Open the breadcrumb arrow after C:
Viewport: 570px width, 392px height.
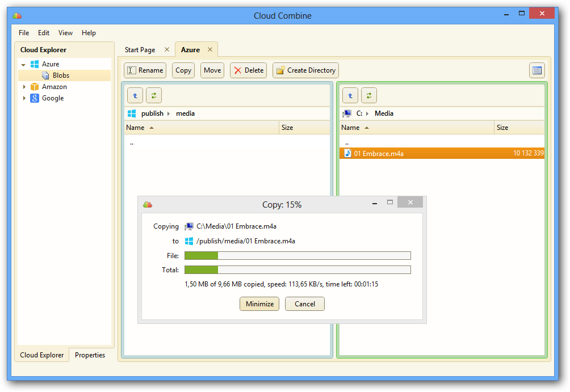[x=367, y=113]
